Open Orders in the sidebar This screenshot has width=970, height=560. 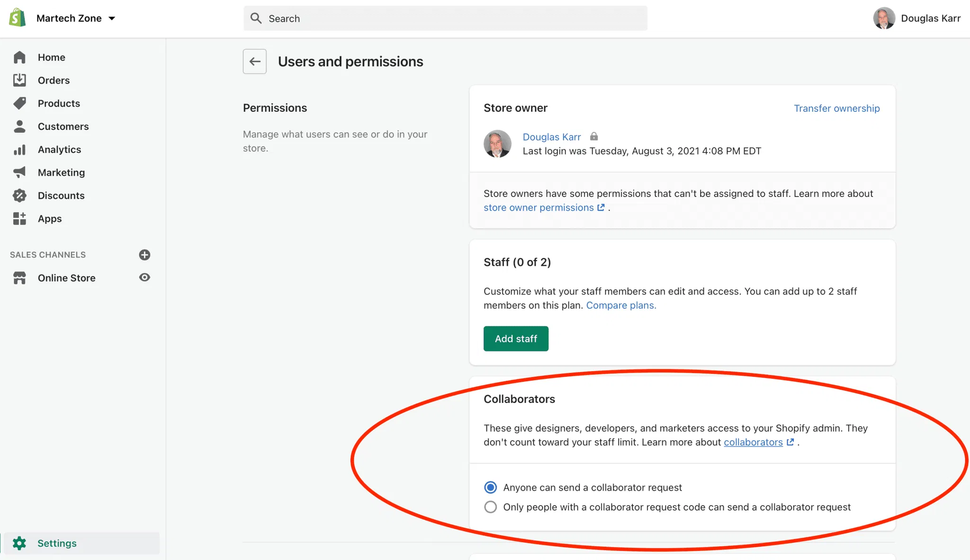[54, 80]
